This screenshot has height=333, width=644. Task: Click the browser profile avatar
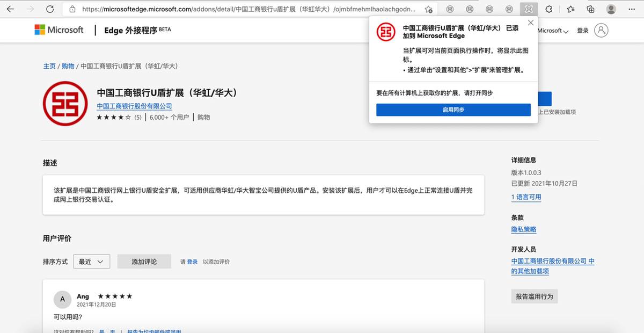point(611,9)
